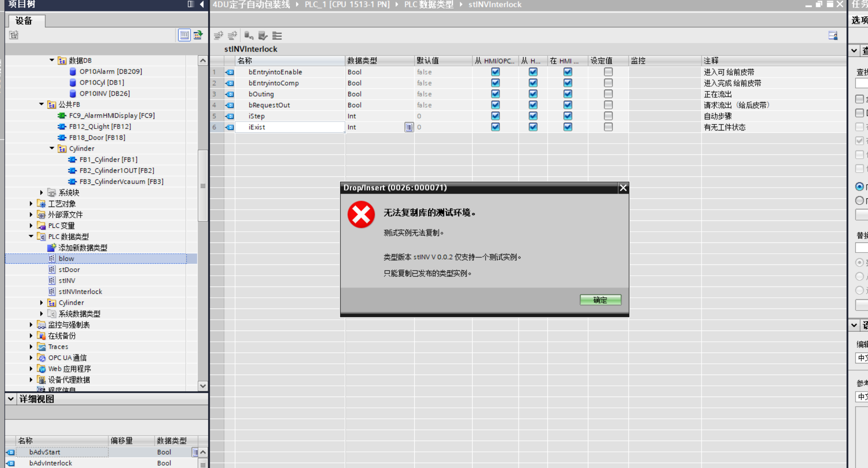Image resolution: width=868 pixels, height=468 pixels.
Task: Click the 添加新数据类型 star icon
Action: (52, 248)
